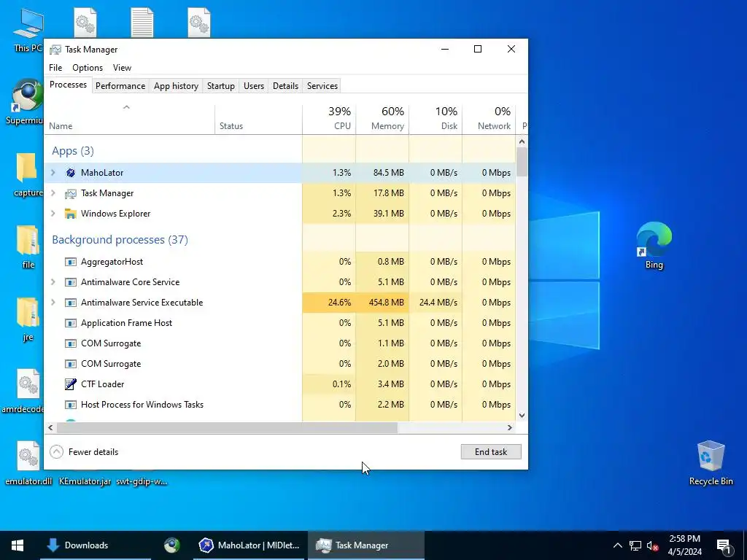Click the AggregatorHost process icon
The width and height of the screenshot is (747, 560).
point(71,262)
